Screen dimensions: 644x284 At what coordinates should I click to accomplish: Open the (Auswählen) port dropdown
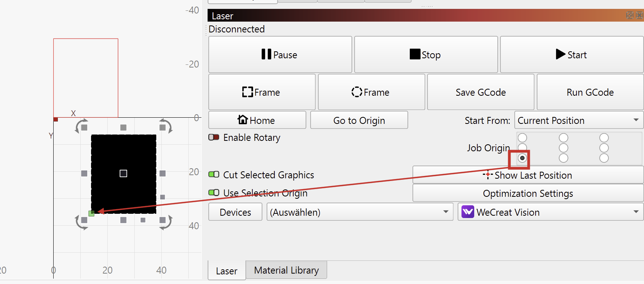point(360,212)
